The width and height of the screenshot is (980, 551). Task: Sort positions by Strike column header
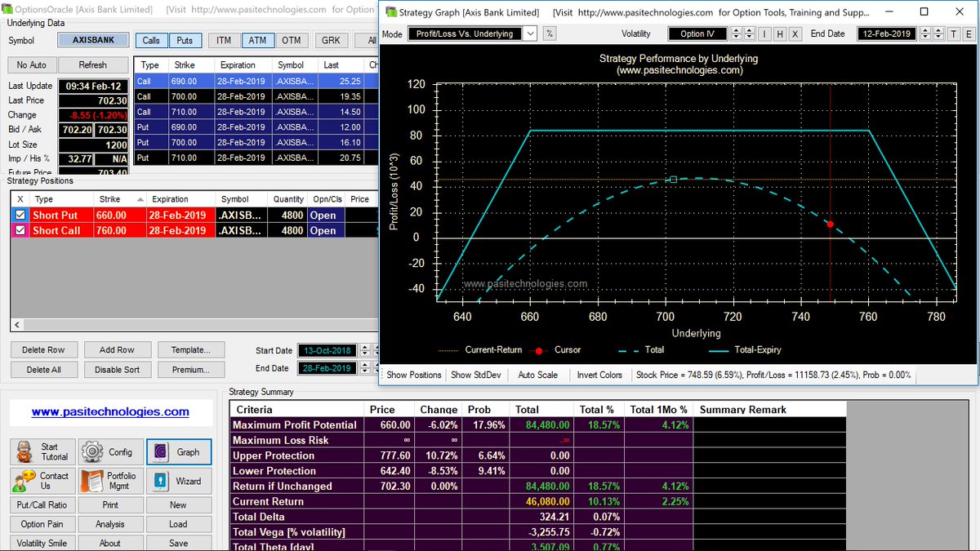coord(120,199)
